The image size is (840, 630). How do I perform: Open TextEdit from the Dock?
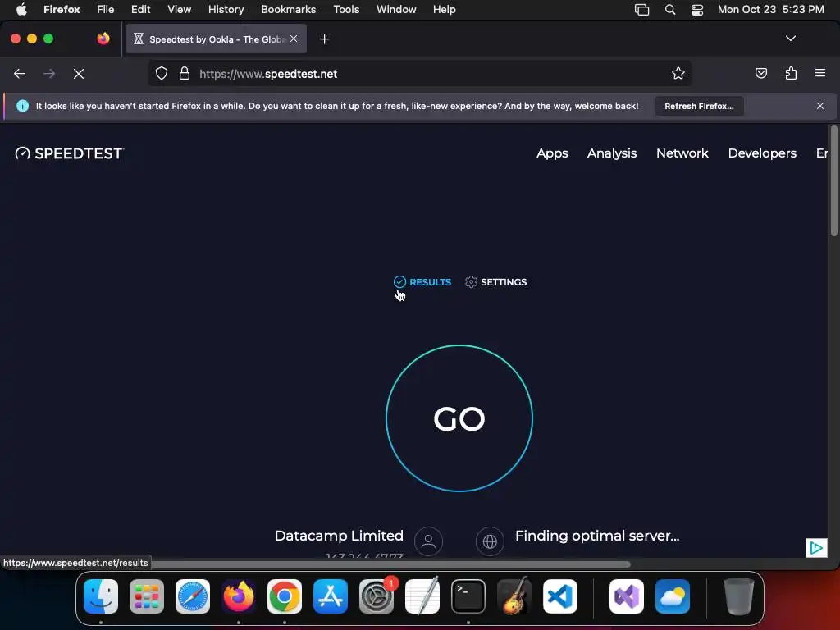(422, 596)
